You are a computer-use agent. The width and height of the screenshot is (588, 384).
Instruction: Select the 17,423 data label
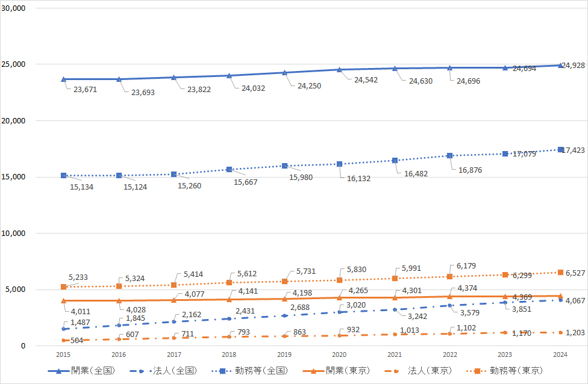(x=572, y=150)
